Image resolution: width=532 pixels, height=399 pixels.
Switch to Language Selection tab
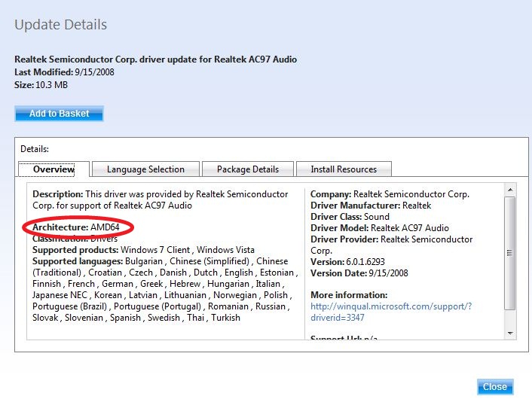(145, 169)
